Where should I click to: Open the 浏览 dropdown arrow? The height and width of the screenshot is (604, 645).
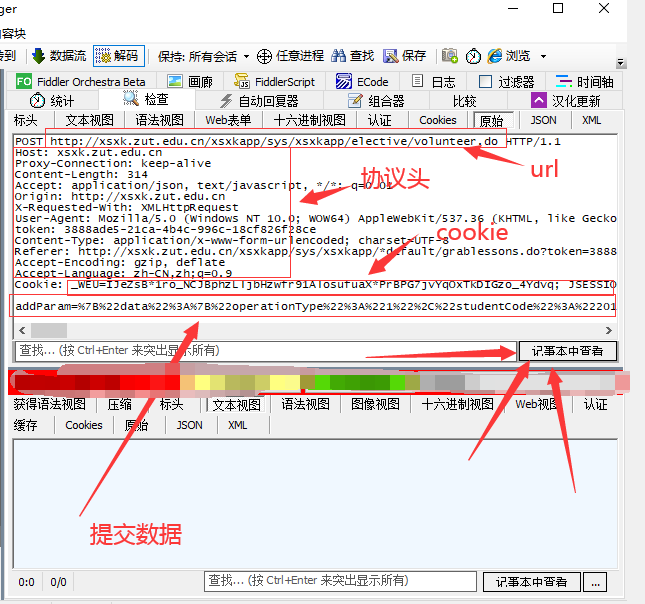coord(543,56)
